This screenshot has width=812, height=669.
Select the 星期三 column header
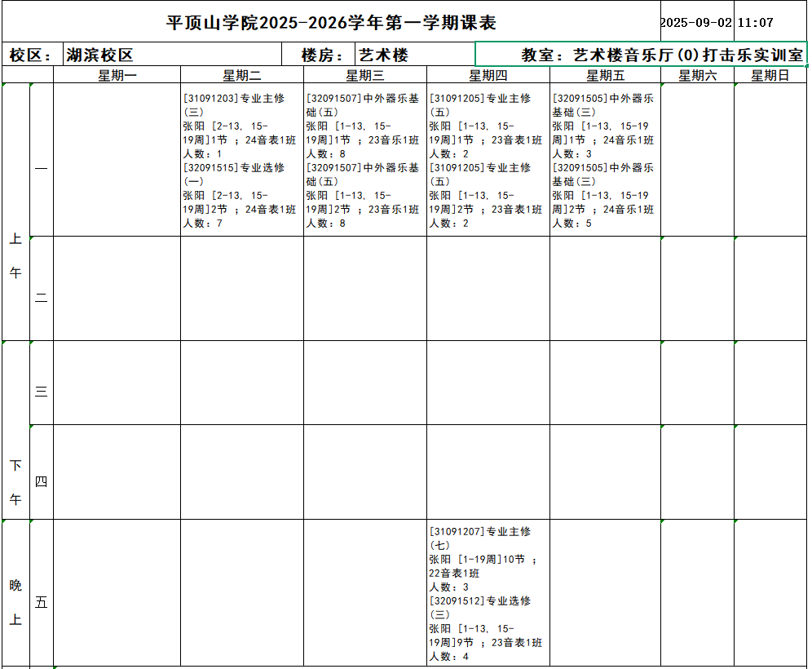364,76
